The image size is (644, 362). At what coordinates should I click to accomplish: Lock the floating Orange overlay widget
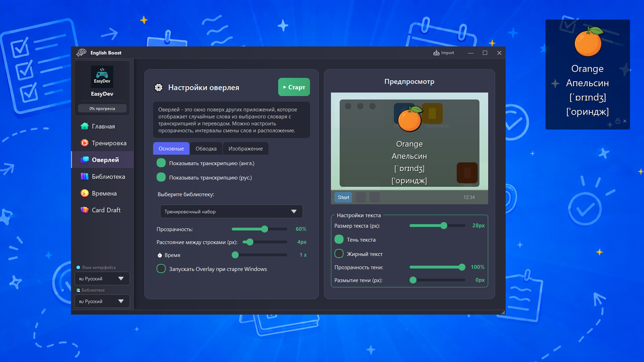[x=618, y=121]
